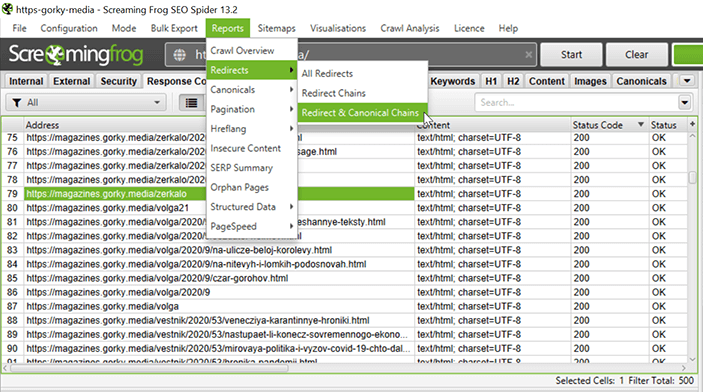703x392 pixels.
Task: Open the Licence menu
Action: (469, 28)
